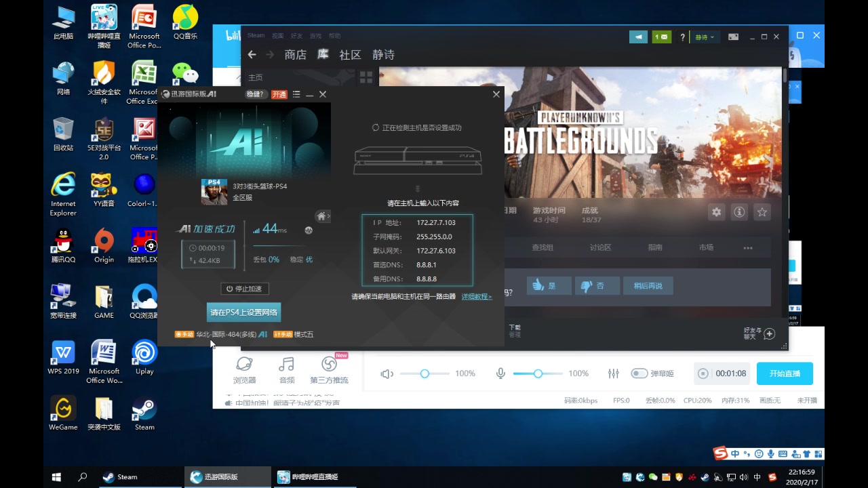Click the 开始直播 button
868x488 pixels.
click(x=785, y=373)
